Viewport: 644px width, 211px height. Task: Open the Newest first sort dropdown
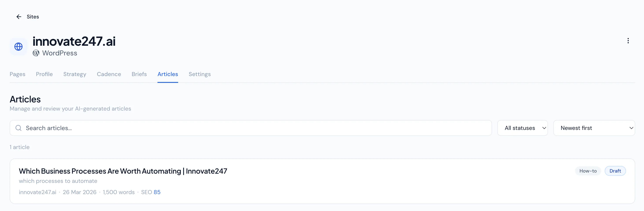click(594, 128)
